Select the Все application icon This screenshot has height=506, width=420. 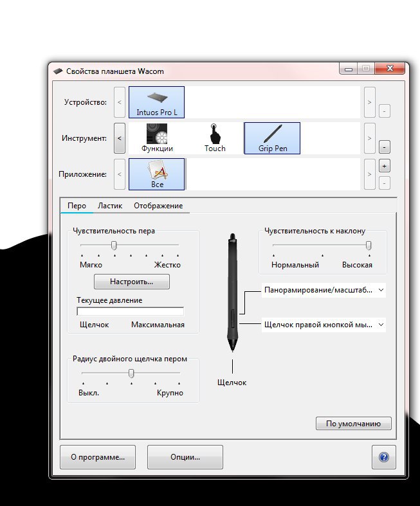(156, 174)
